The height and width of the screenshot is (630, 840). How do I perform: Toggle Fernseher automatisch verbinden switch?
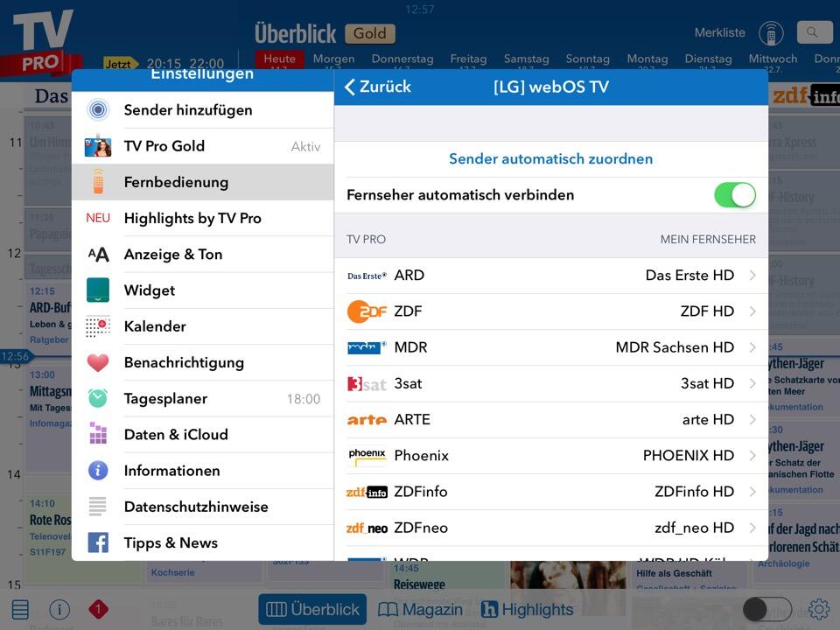click(x=735, y=195)
